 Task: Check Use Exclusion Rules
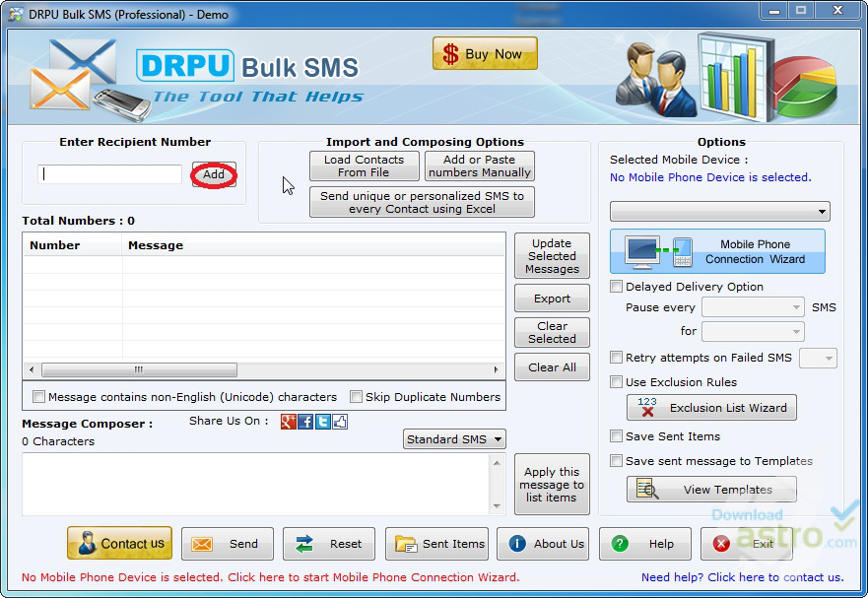(x=616, y=381)
